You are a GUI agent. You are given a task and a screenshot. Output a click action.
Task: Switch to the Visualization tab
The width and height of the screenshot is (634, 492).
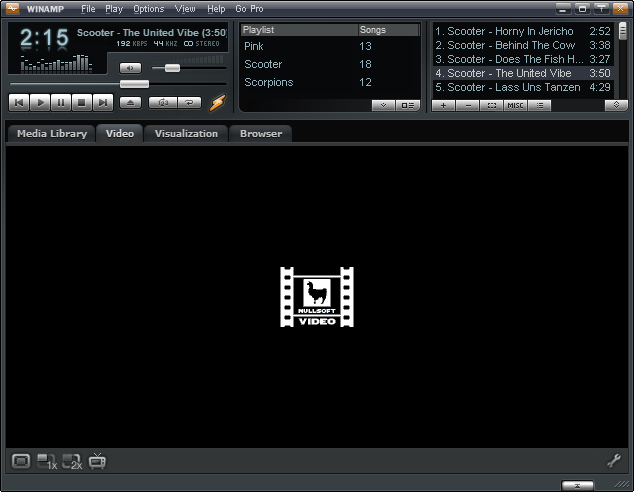point(186,133)
